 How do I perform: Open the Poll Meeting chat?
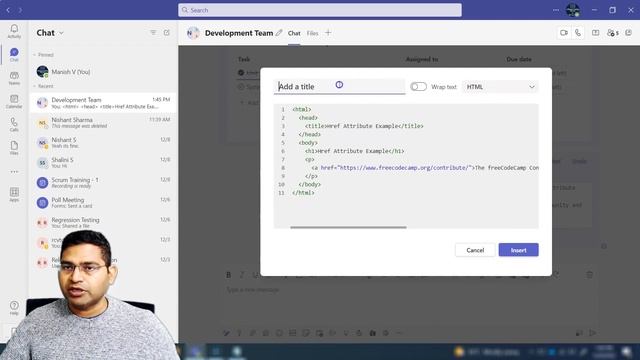coord(103,203)
